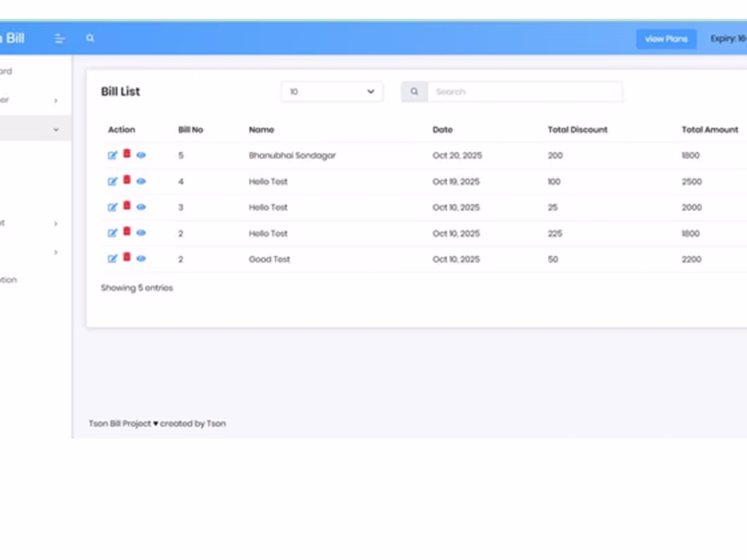Image resolution: width=747 pixels, height=560 pixels.
Task: View details of bill number 5
Action: (x=141, y=155)
